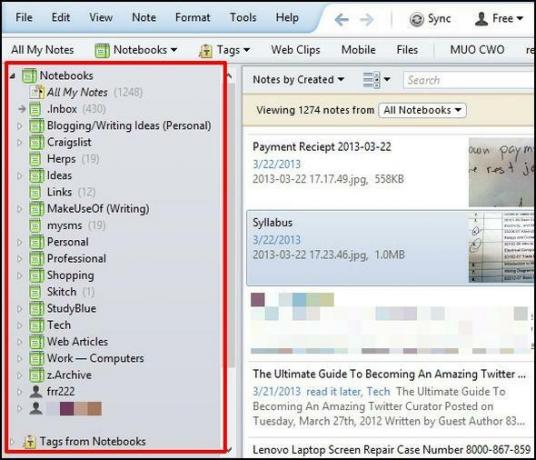Open the All My Notes notebook icon
This screenshot has width=536, height=460.
[37, 92]
